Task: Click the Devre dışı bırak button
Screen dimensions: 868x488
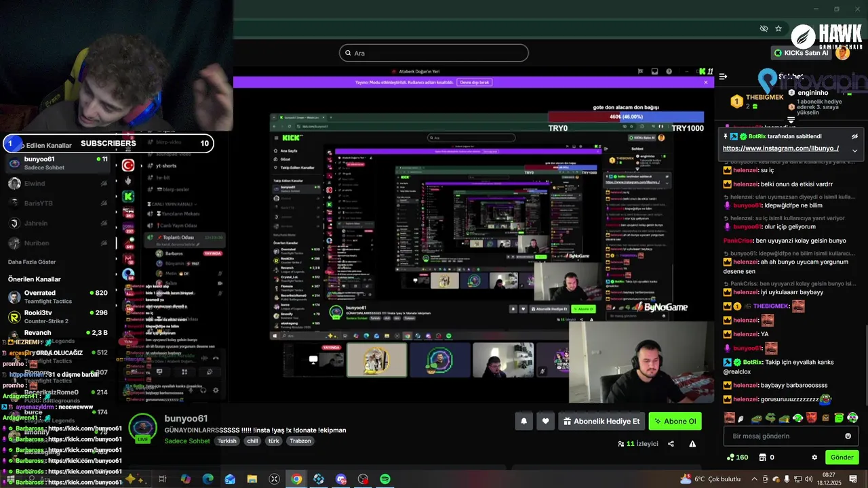Action: [475, 82]
